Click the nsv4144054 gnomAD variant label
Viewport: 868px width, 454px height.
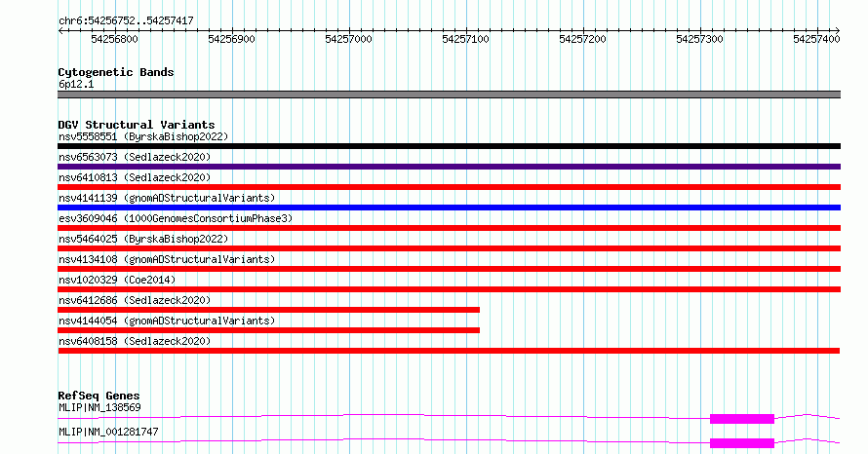(167, 321)
